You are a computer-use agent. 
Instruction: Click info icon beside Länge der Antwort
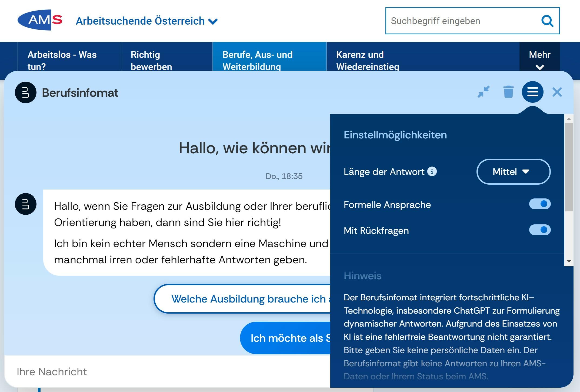click(x=432, y=171)
